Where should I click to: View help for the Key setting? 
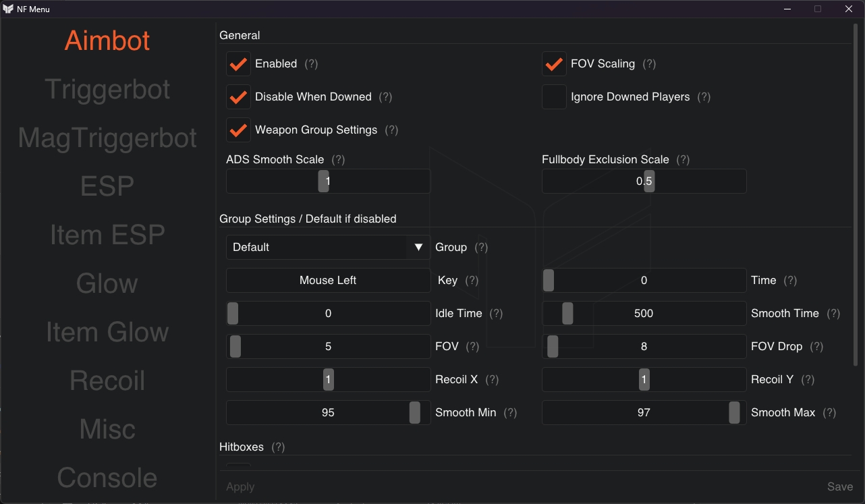(473, 280)
